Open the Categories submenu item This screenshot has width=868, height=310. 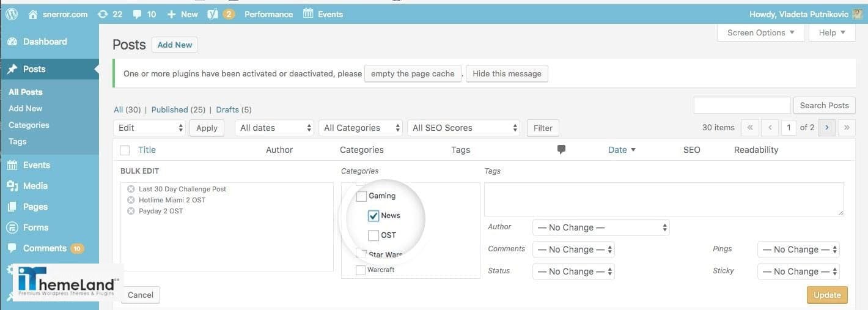click(x=29, y=125)
